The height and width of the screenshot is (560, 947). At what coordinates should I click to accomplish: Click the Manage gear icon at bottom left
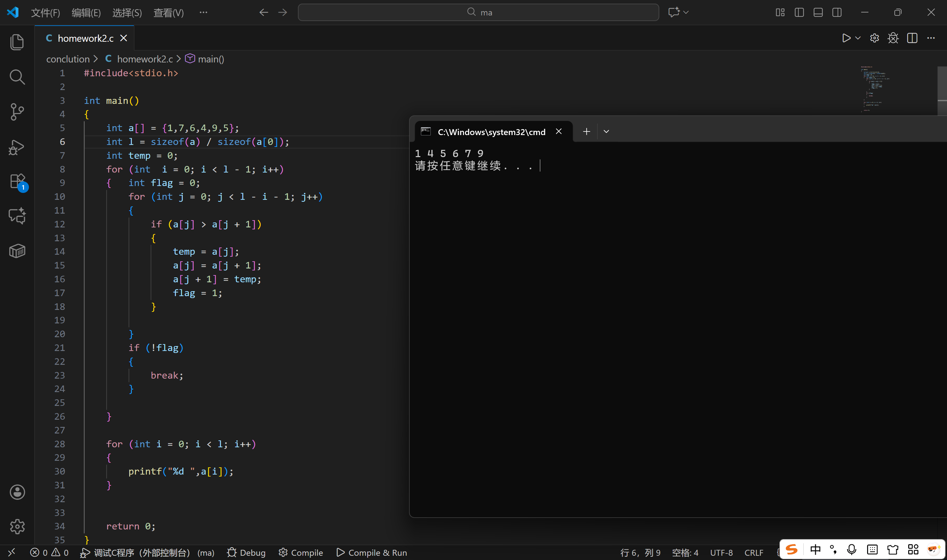[x=17, y=526]
